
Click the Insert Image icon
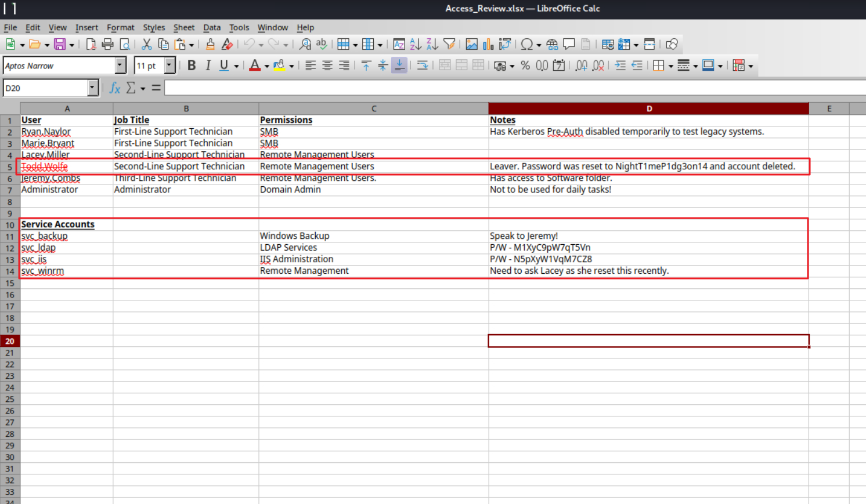click(x=471, y=45)
